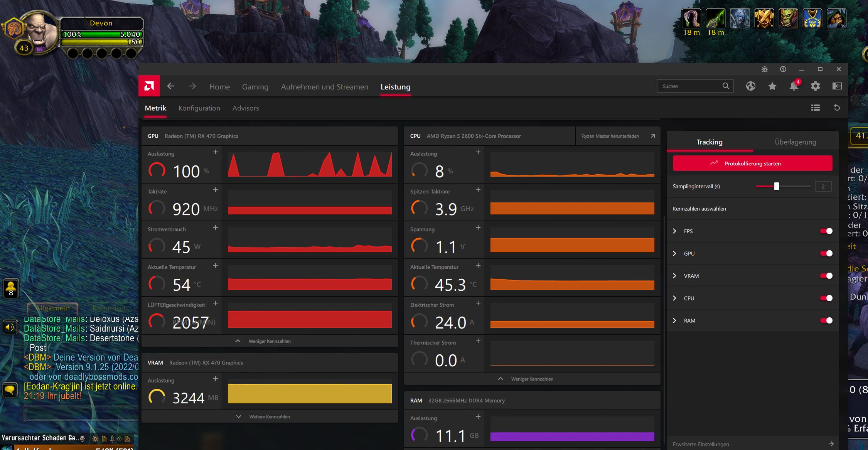Click the reset metrics icon
The width and height of the screenshot is (868, 450).
pyautogui.click(x=837, y=108)
